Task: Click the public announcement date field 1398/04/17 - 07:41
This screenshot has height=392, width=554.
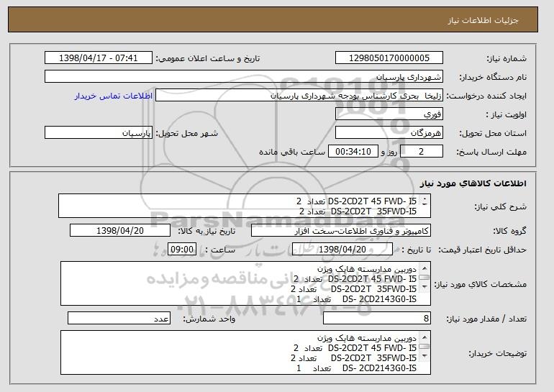Action: click(x=99, y=58)
